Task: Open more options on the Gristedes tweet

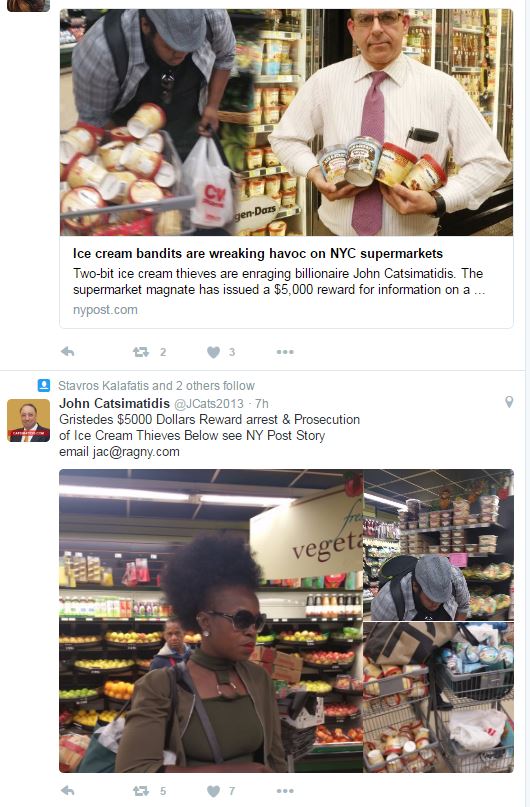Action: coord(285,791)
